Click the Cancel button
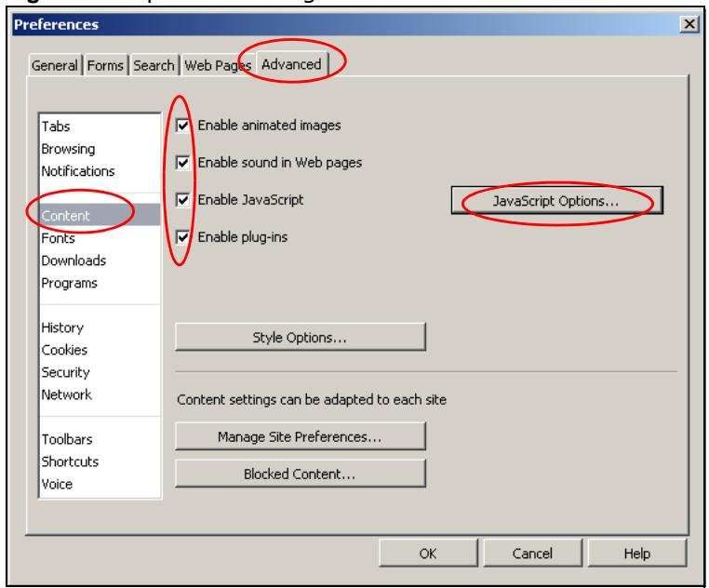This screenshot has width=709, height=588. click(x=532, y=554)
